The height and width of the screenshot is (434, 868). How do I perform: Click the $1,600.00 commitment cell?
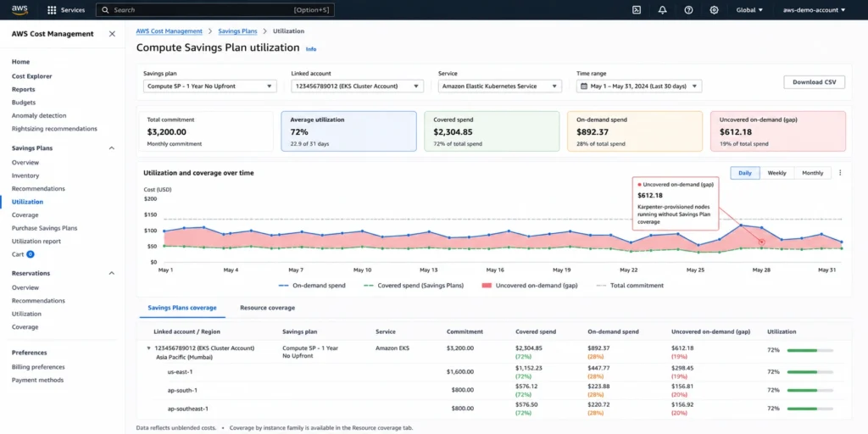tap(460, 372)
